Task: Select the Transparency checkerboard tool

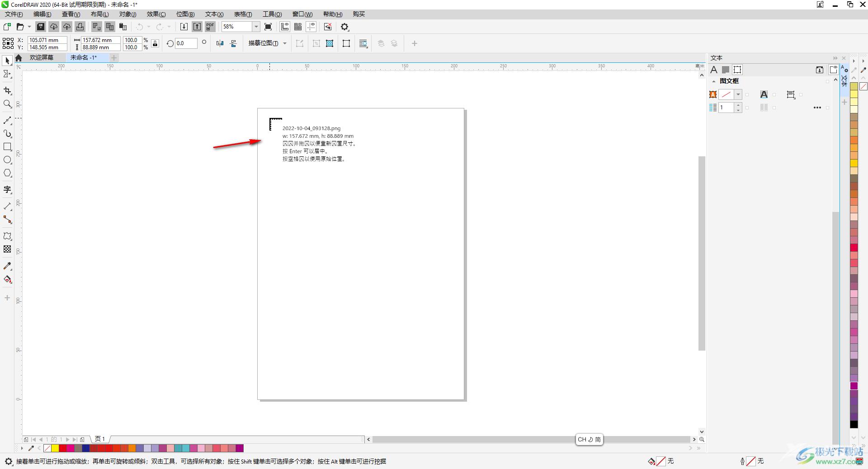Action: (x=7, y=249)
